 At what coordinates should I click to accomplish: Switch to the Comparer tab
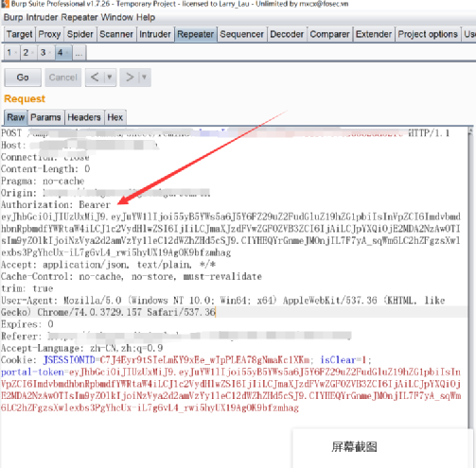point(329,34)
